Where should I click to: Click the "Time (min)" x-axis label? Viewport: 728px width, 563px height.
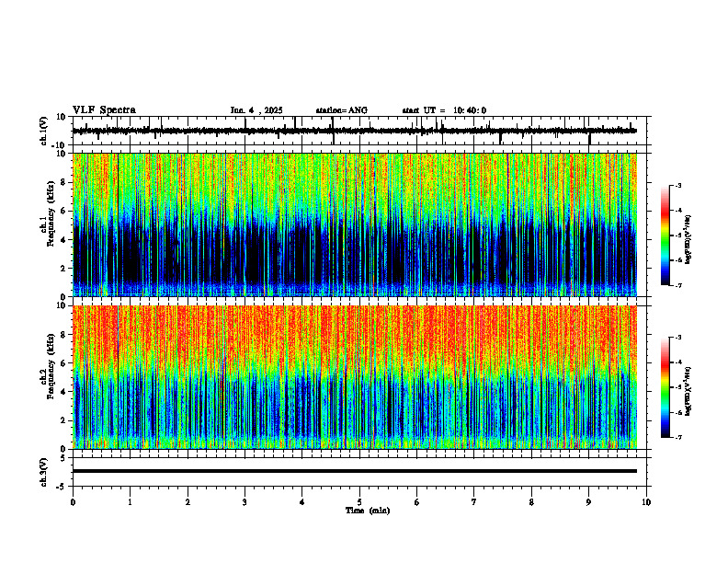(368, 511)
